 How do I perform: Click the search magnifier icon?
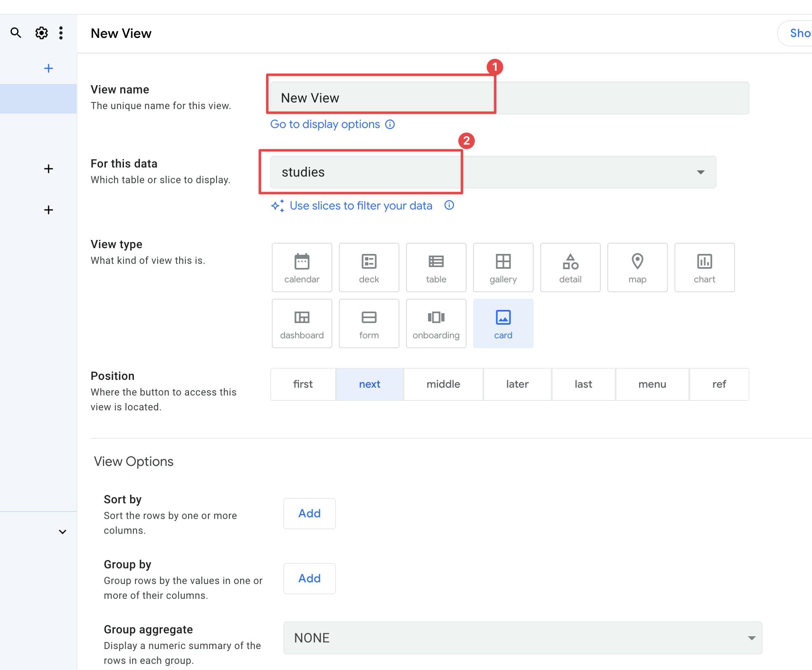click(x=16, y=33)
